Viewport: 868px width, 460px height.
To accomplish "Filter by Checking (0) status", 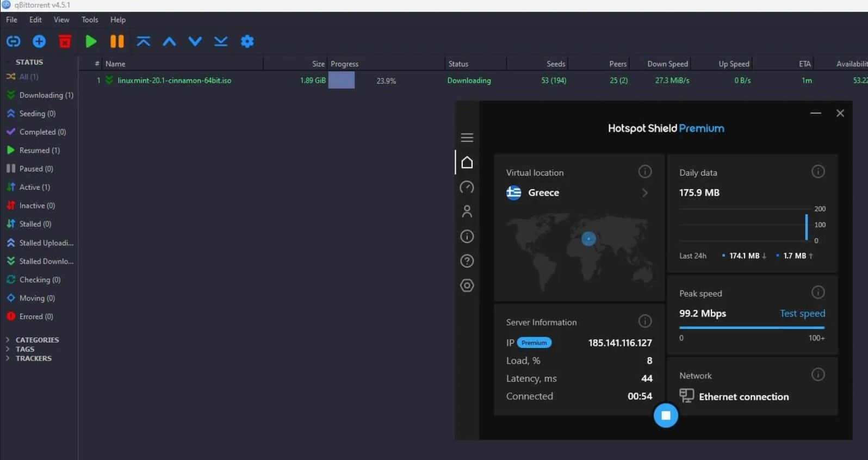I will pyautogui.click(x=33, y=279).
